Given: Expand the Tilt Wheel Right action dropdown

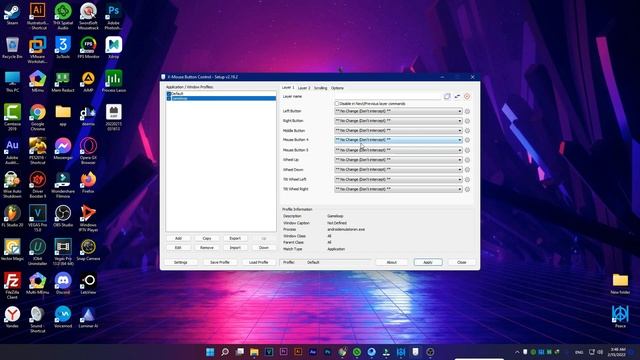Looking at the screenshot, I should point(460,189).
